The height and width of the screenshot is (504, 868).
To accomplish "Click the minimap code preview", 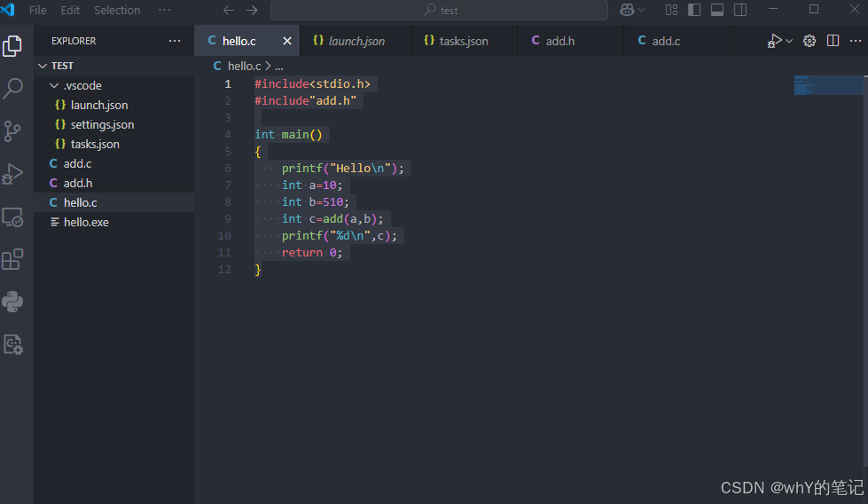I will (828, 85).
